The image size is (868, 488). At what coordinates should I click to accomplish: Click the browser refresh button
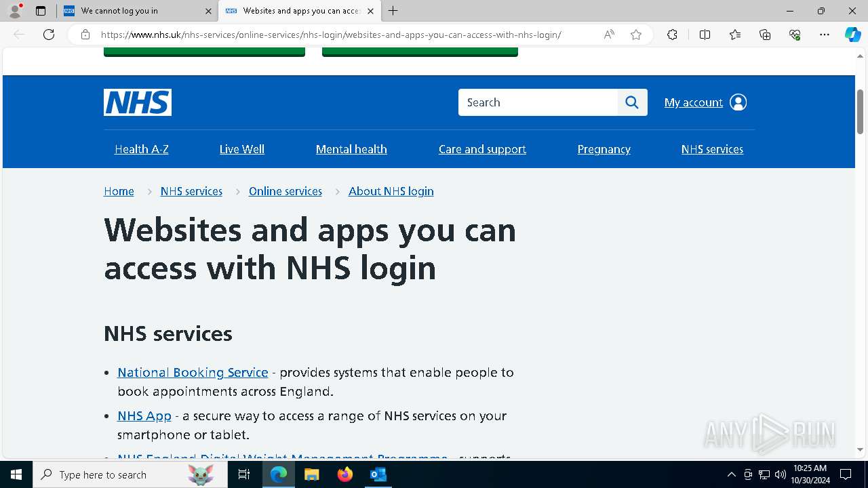[x=49, y=35]
